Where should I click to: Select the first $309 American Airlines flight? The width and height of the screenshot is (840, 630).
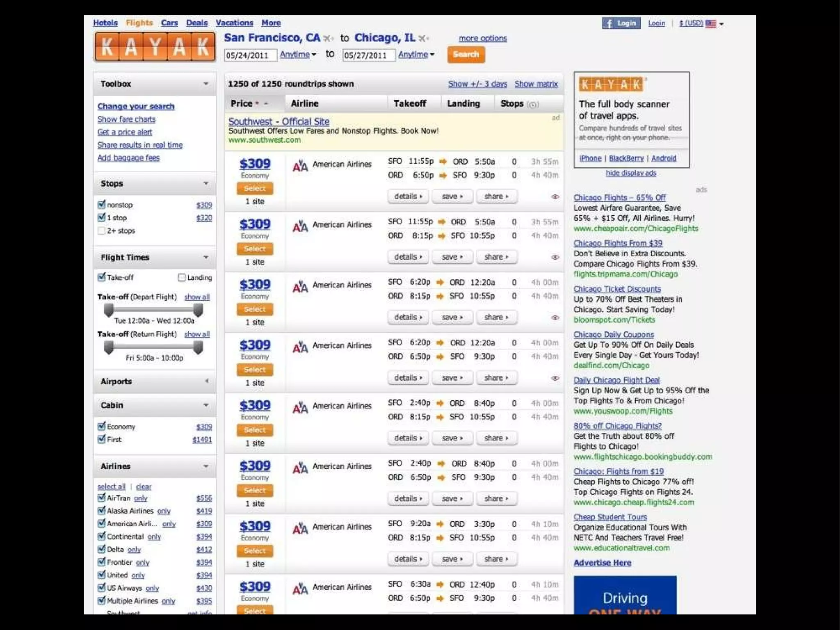(x=255, y=189)
